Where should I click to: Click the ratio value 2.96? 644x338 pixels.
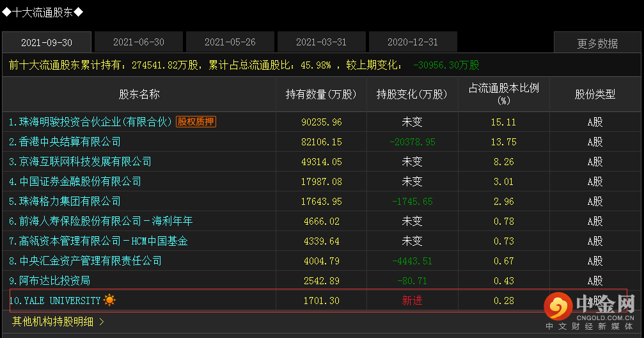point(503,202)
